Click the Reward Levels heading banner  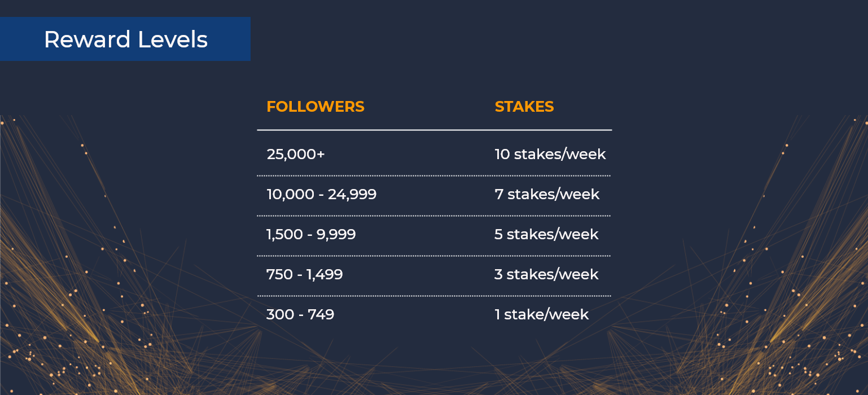click(x=125, y=39)
